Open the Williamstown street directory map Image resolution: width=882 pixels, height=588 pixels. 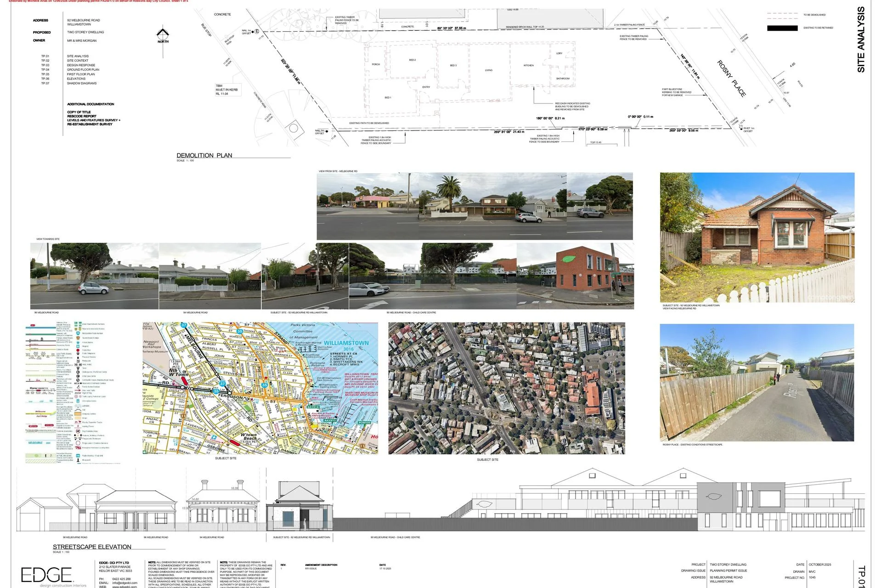(x=260, y=388)
